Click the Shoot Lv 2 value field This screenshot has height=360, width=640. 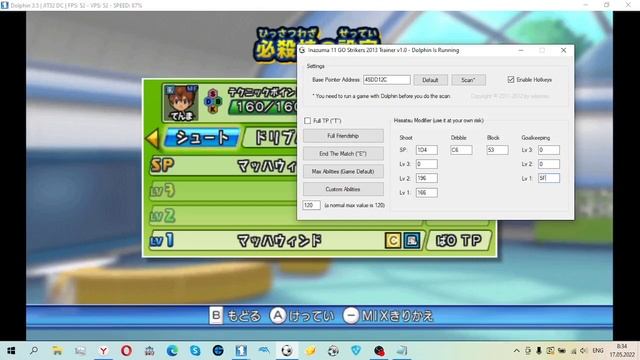tap(427, 178)
